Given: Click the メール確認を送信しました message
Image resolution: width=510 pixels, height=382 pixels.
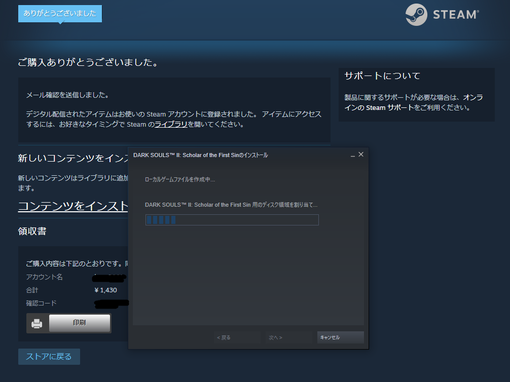Looking at the screenshot, I should pos(67,95).
